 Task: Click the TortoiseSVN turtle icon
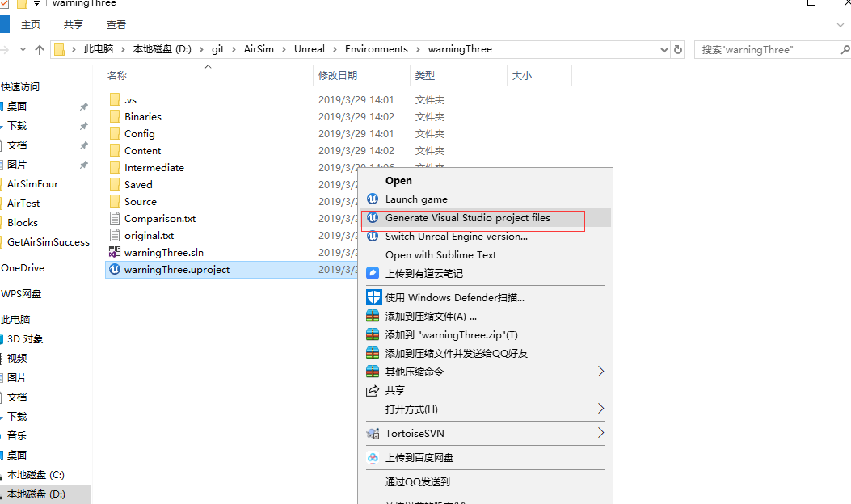coord(374,434)
